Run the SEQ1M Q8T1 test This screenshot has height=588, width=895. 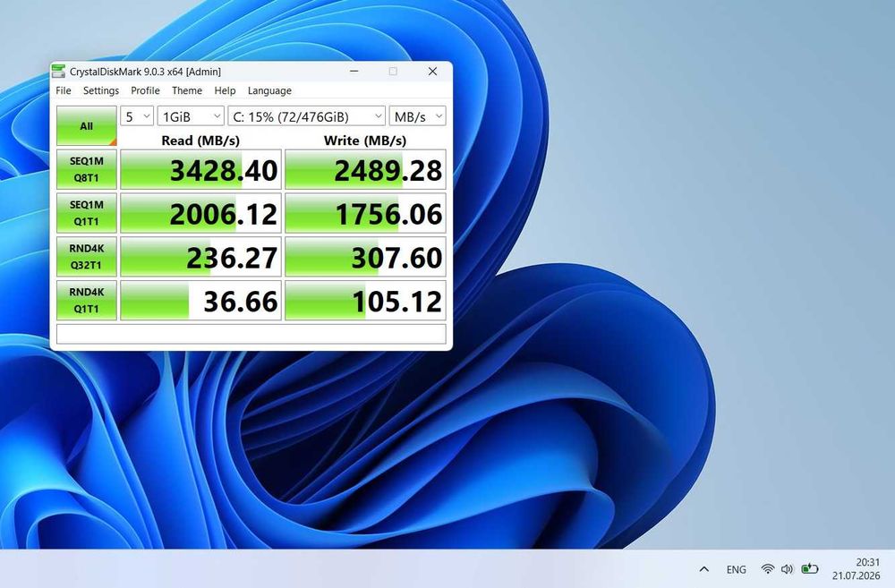click(87, 169)
